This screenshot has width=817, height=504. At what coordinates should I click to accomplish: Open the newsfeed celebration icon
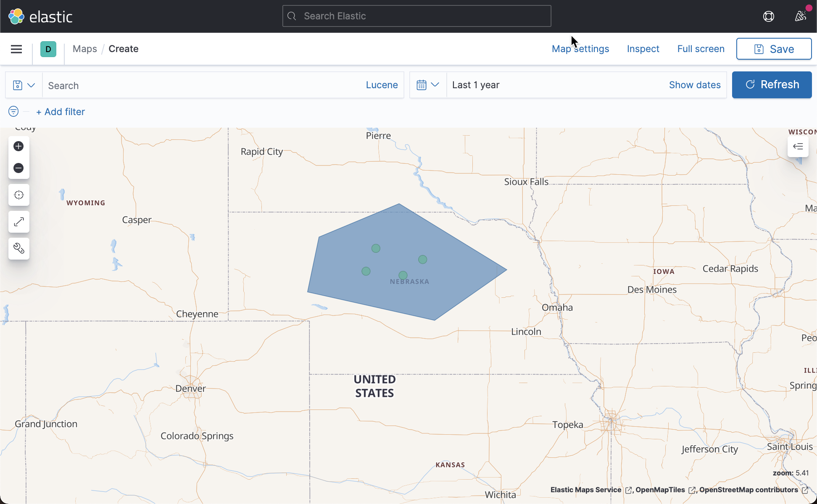tap(800, 16)
